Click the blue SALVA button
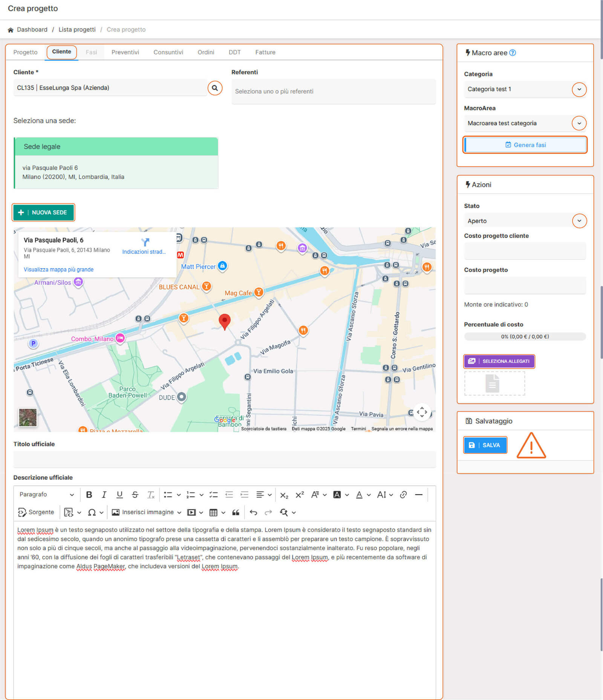 [x=485, y=445]
